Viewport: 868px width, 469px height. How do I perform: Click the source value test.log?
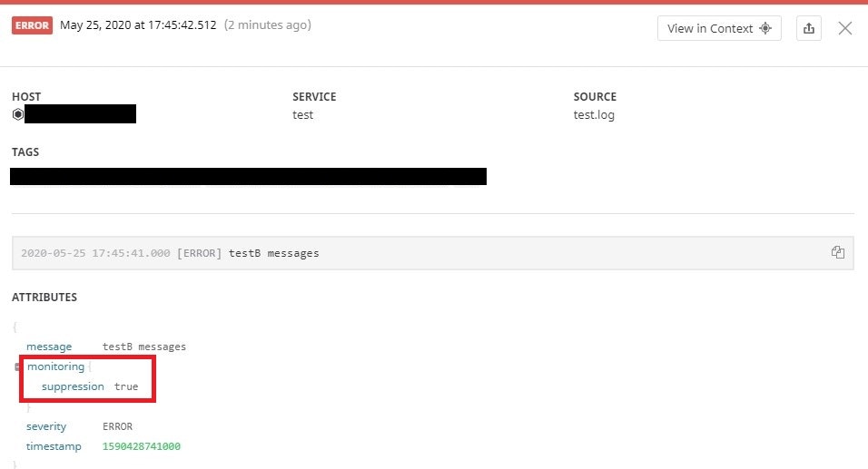point(594,115)
